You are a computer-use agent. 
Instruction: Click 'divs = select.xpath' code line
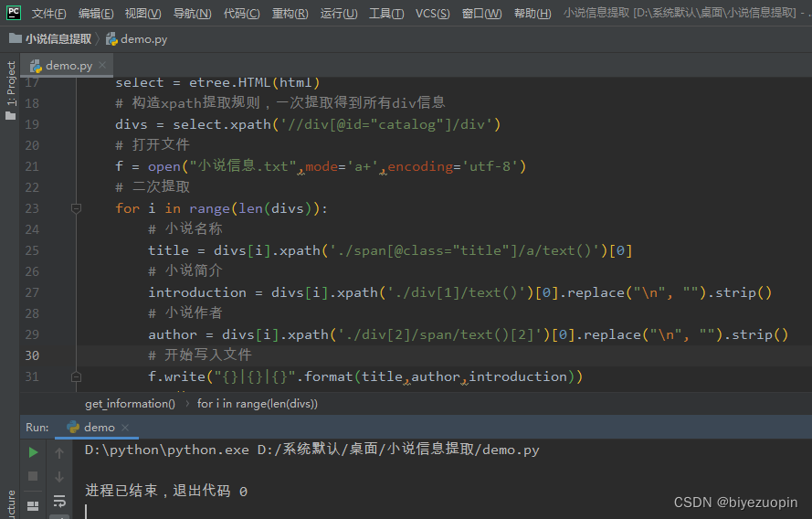[308, 124]
